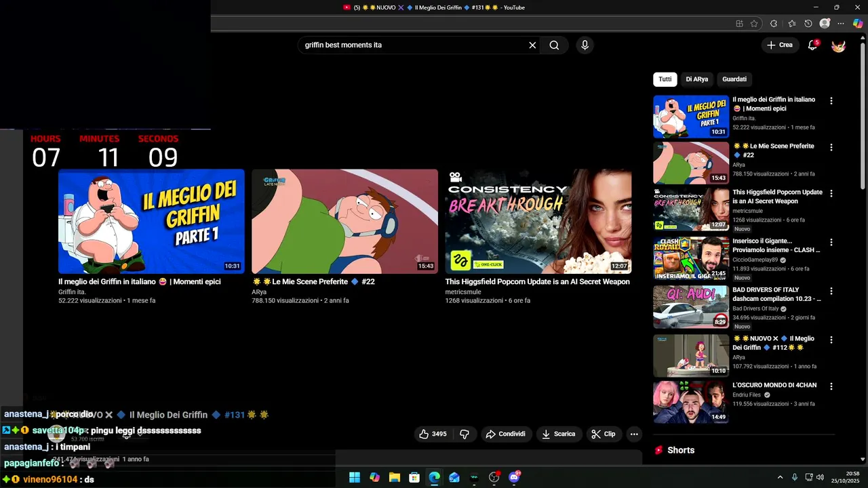Show hidden system tray icons chevron
This screenshot has width=868, height=488.
point(780,477)
